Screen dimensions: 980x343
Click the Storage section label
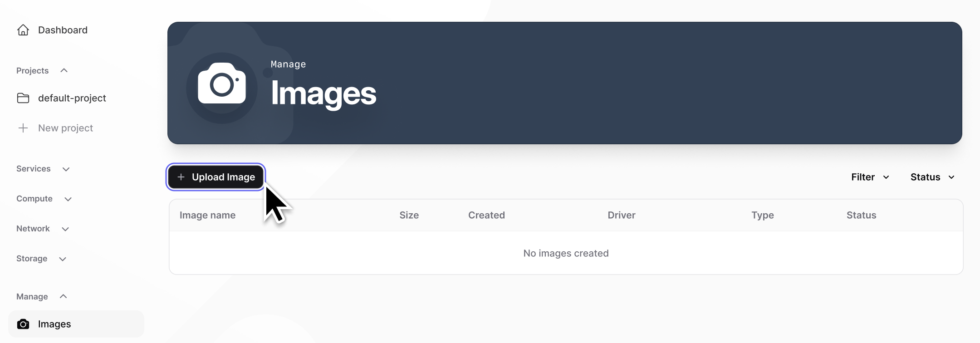[x=32, y=259]
